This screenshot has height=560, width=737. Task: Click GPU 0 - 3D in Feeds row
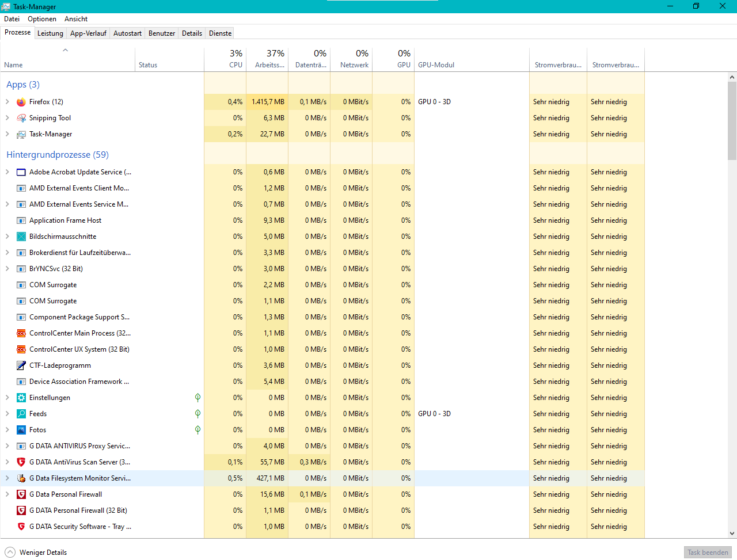434,414
